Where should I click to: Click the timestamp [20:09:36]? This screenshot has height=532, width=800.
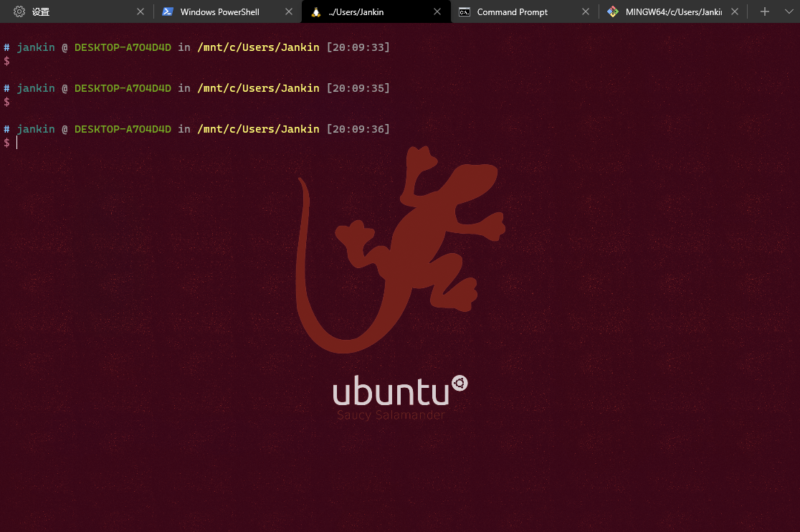point(358,129)
